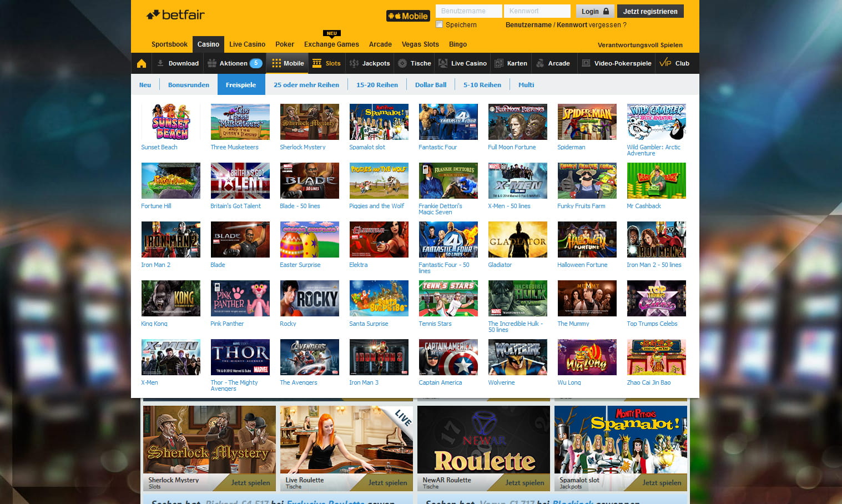Focus the Benutzername input field
The height and width of the screenshot is (504, 842).
coord(469,11)
